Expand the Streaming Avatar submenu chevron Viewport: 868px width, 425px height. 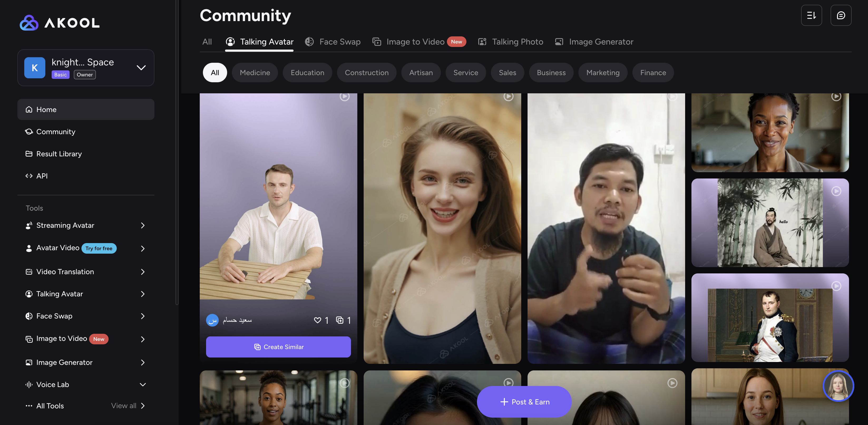coord(143,225)
